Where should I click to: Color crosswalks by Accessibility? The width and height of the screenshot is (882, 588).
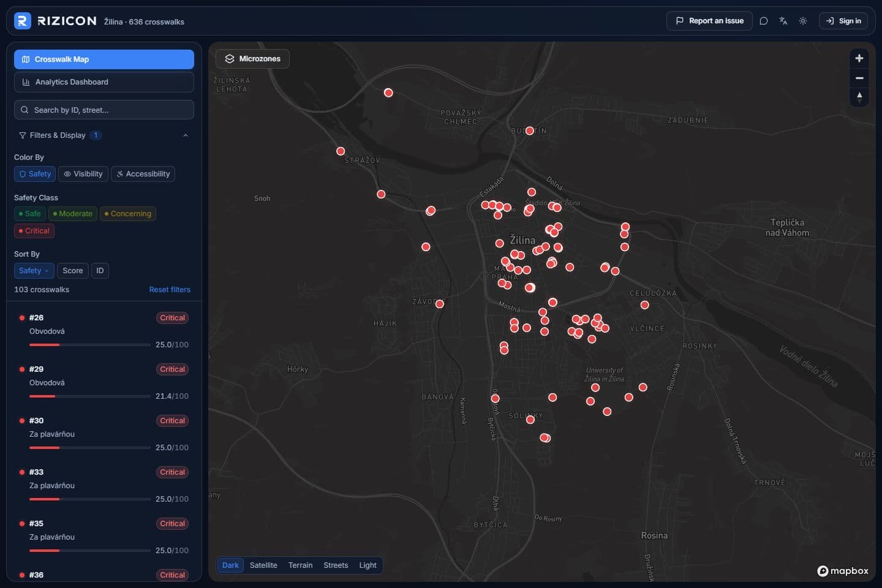coord(143,174)
